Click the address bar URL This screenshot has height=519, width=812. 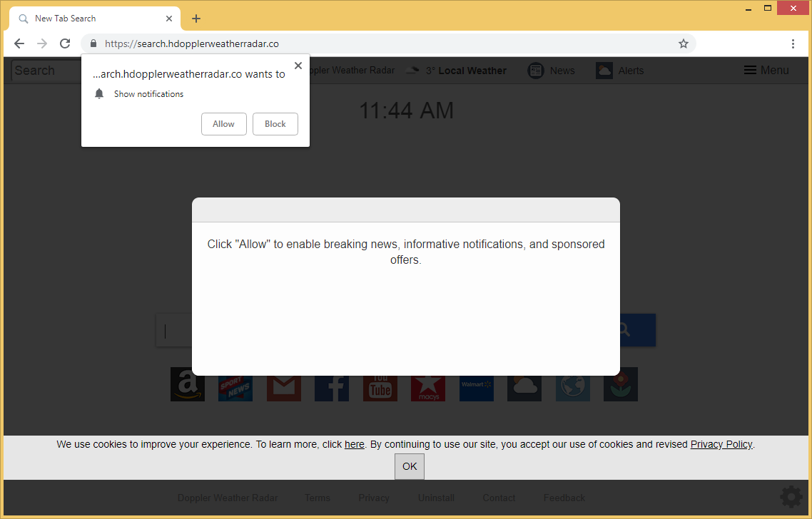point(192,43)
